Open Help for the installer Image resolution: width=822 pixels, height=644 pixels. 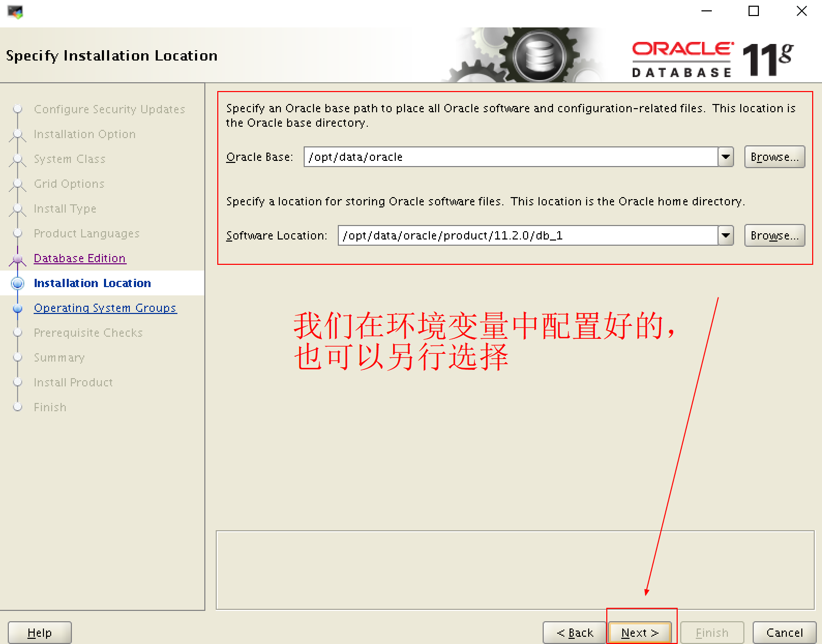[x=40, y=633]
